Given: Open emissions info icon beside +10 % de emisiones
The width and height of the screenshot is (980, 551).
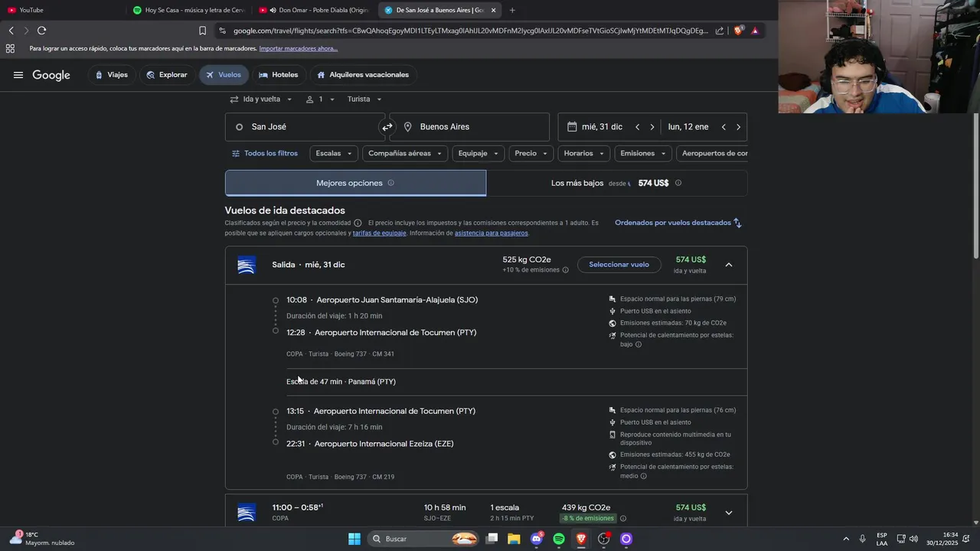Looking at the screenshot, I should (566, 270).
